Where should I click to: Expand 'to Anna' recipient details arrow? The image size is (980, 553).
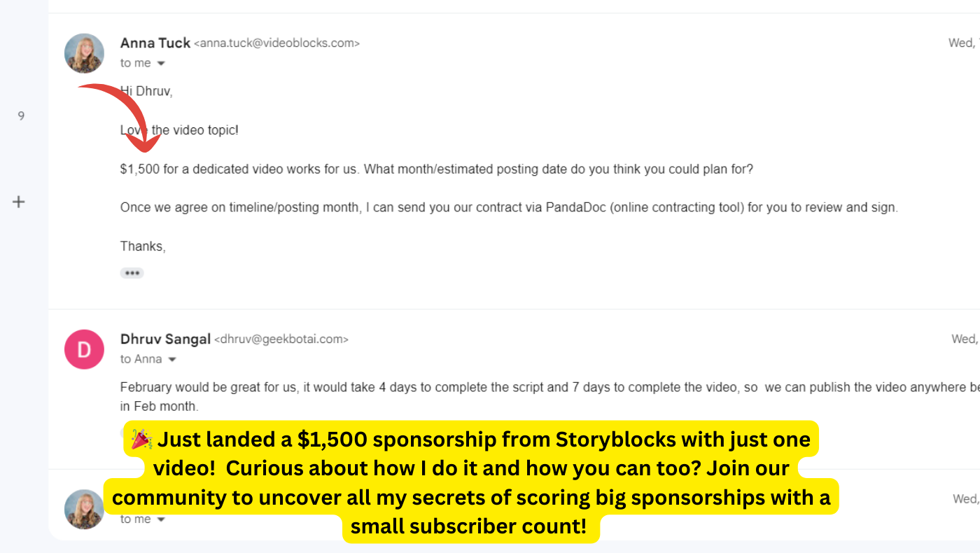tap(172, 360)
